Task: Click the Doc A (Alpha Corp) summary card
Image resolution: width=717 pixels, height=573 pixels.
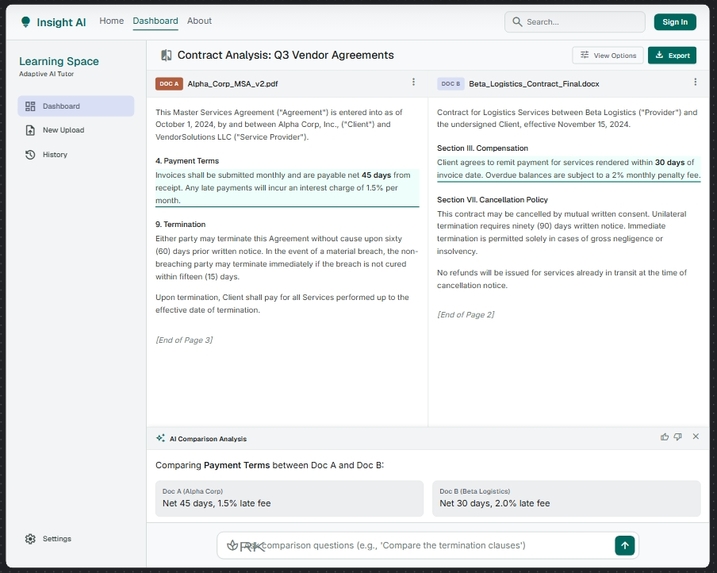Action: (289, 498)
